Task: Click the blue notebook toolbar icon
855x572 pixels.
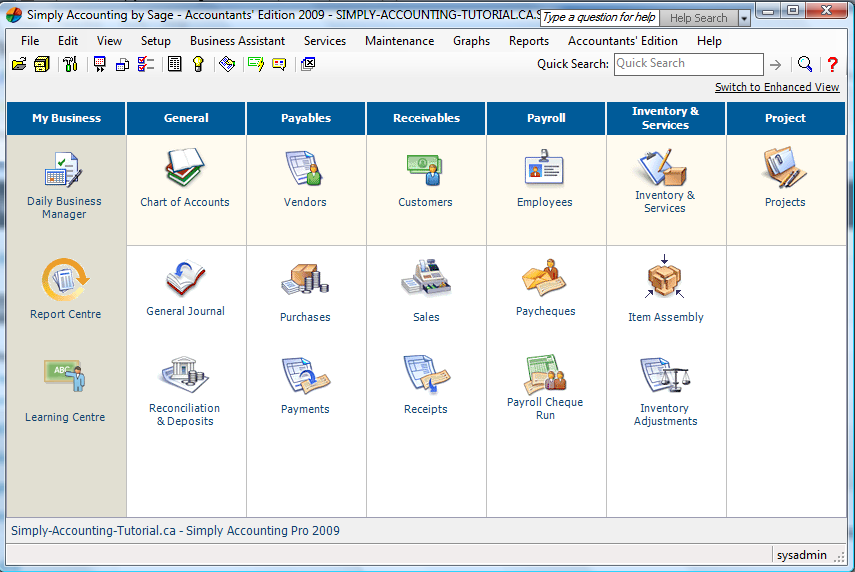Action: tap(227, 64)
